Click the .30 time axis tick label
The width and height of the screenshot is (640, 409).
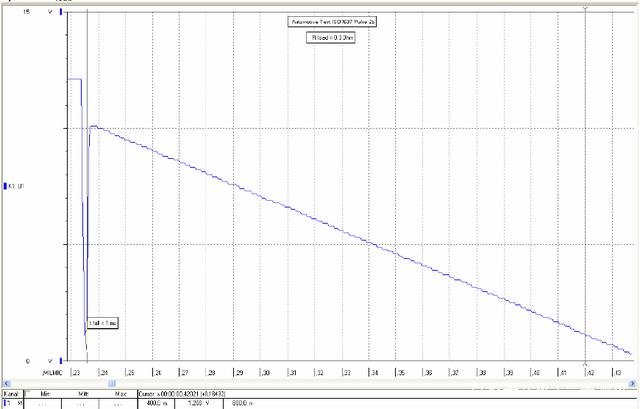pyautogui.click(x=266, y=373)
